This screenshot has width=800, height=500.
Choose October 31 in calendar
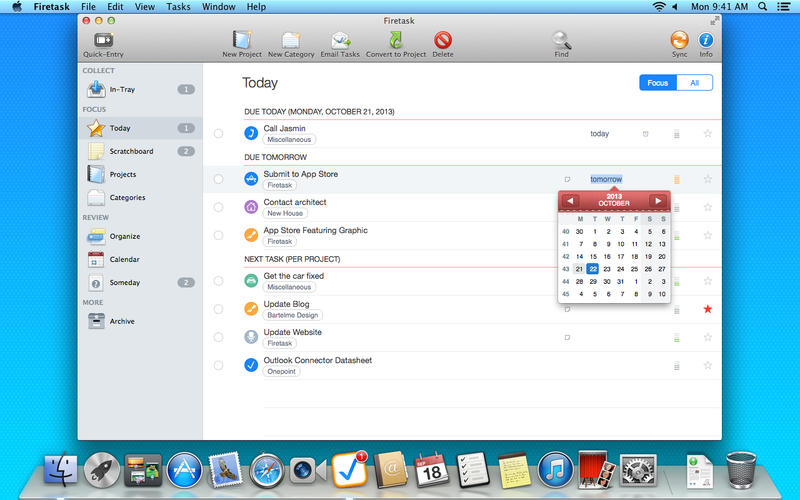[x=620, y=281]
